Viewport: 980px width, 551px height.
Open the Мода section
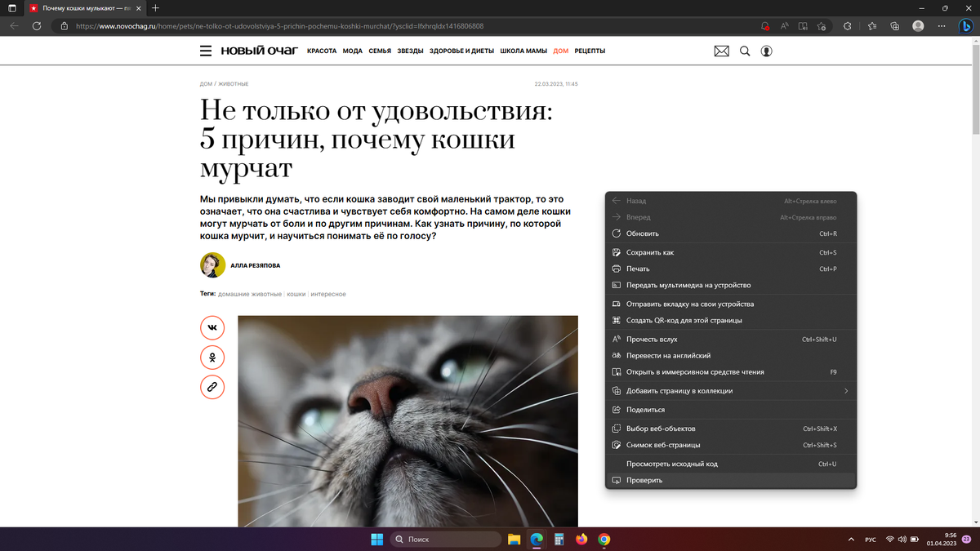[353, 51]
